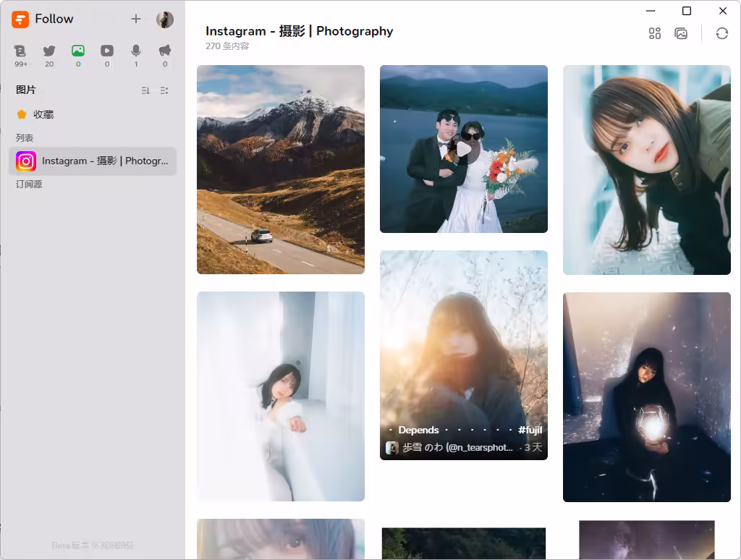
Task: Open the user profile avatar
Action: (x=165, y=20)
